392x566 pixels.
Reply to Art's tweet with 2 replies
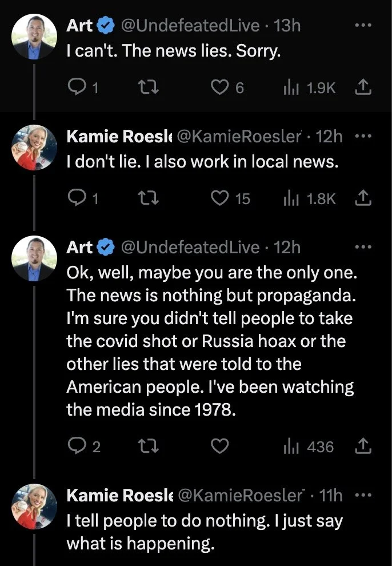pyautogui.click(x=83, y=446)
